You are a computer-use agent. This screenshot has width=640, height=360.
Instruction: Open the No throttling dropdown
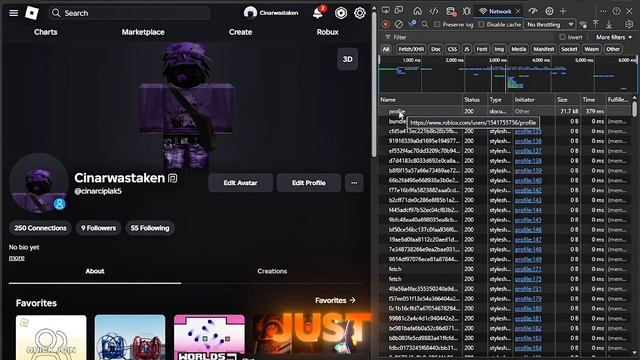click(x=549, y=24)
